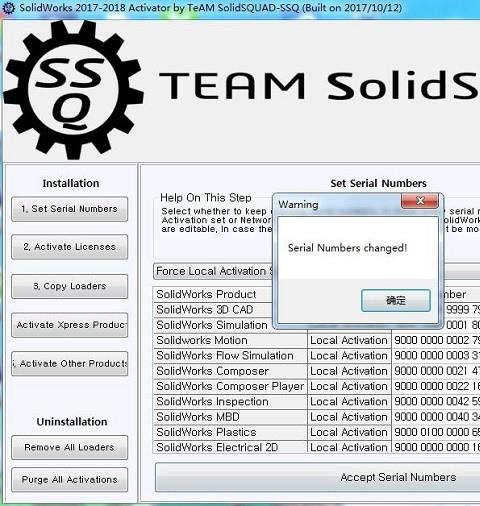Open activation type cell for SolidWorks Composer
The height and width of the screenshot is (506, 480).
pos(349,371)
